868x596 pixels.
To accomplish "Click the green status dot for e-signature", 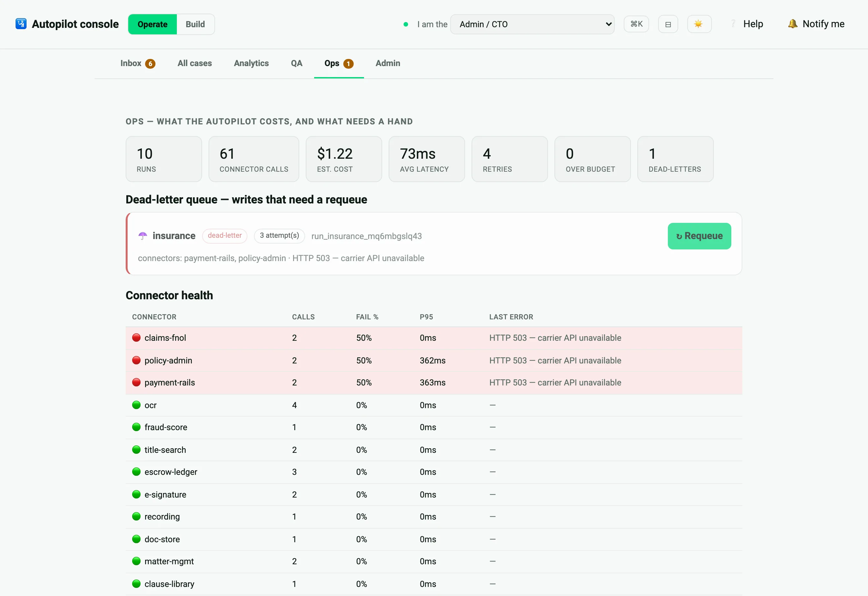I will pos(136,494).
